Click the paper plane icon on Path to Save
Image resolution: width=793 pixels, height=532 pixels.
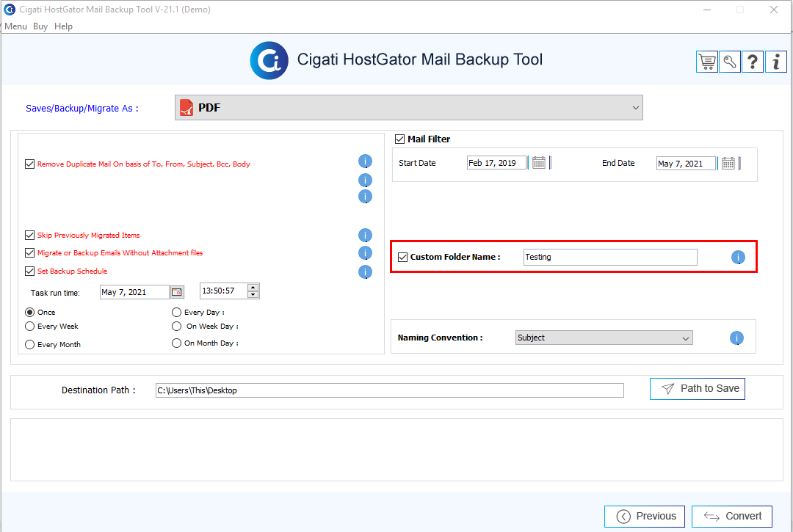[667, 388]
